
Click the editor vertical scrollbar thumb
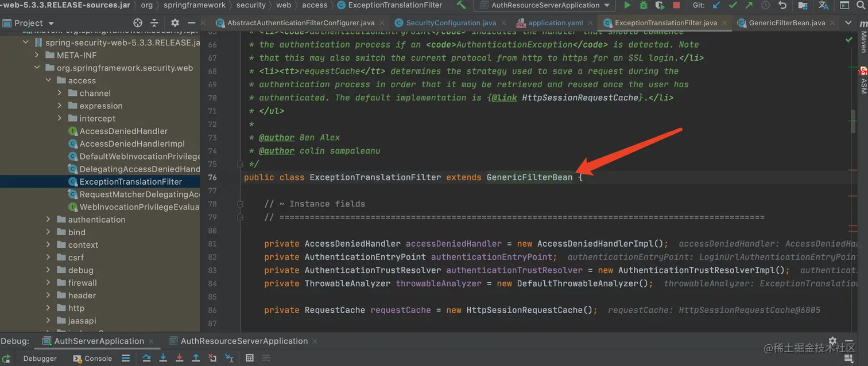[854, 122]
